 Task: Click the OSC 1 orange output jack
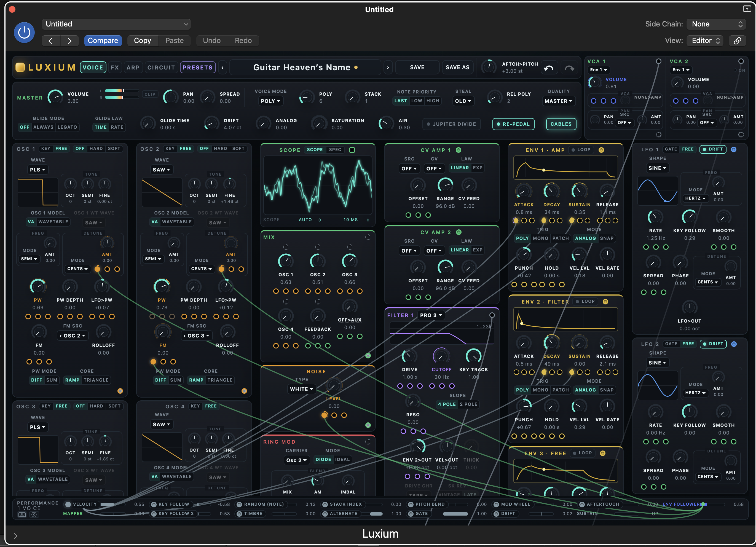pyautogui.click(x=120, y=391)
